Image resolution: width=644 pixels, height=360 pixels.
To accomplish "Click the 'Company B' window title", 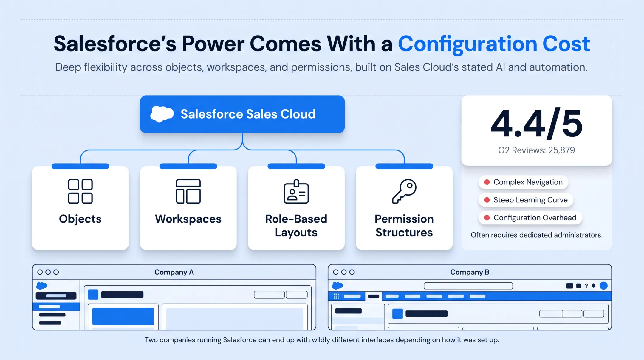I will point(470,272).
